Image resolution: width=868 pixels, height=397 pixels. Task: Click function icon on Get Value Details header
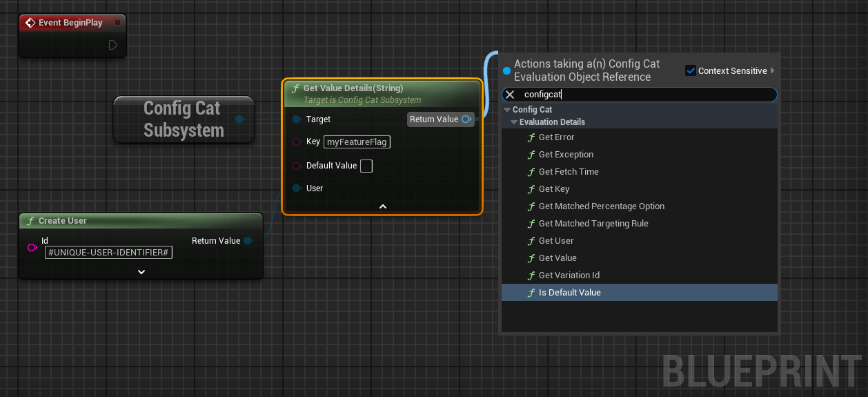click(295, 88)
